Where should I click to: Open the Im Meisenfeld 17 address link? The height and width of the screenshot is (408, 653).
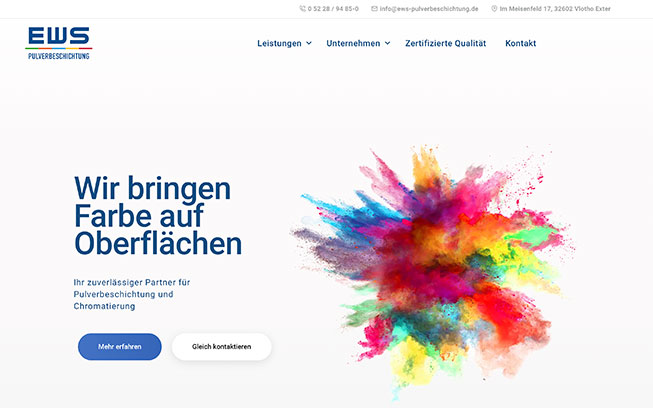click(x=555, y=9)
